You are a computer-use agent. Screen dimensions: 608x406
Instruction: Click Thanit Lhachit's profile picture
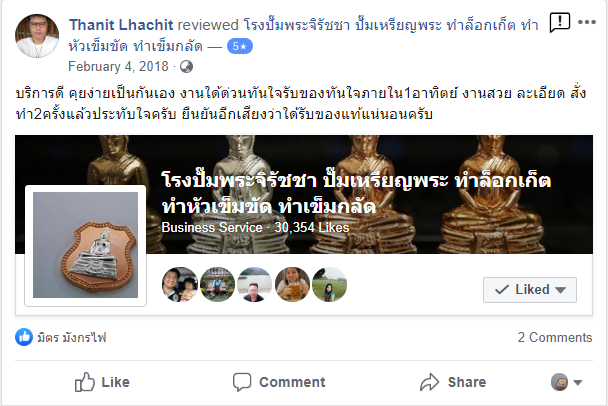pyautogui.click(x=37, y=36)
